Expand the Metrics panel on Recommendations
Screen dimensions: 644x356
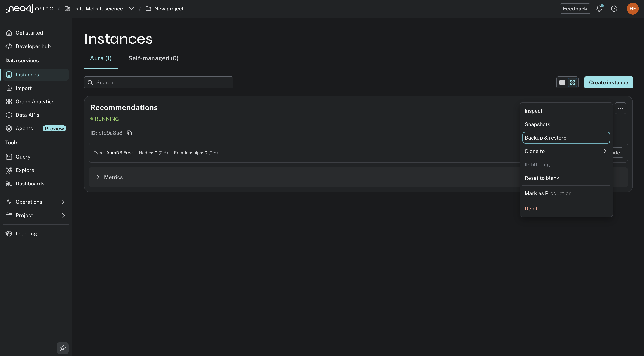pos(109,177)
